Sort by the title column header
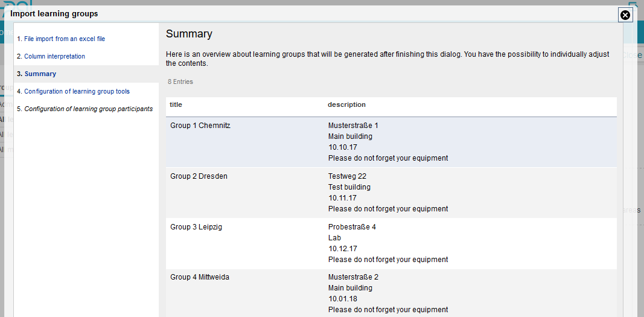 tap(176, 104)
